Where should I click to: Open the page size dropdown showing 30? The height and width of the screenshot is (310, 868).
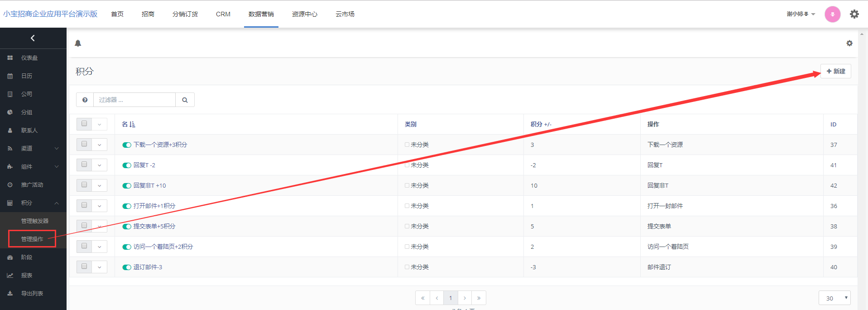(x=834, y=298)
